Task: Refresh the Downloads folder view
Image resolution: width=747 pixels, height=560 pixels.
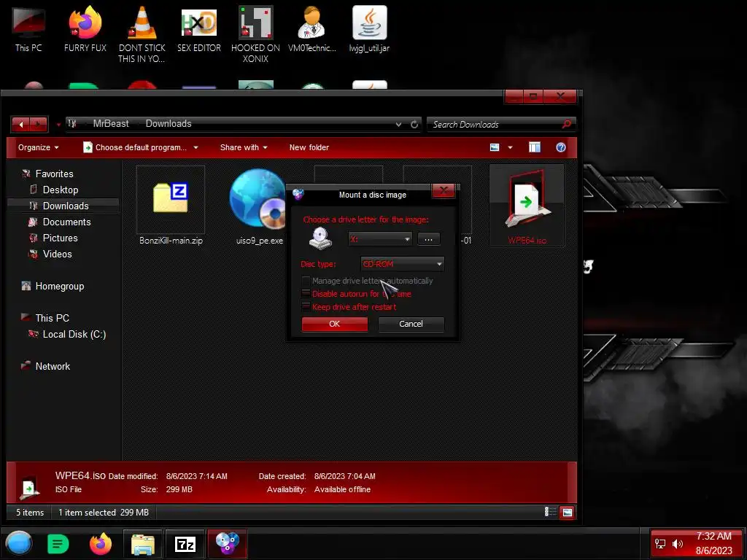Action: pyautogui.click(x=414, y=124)
